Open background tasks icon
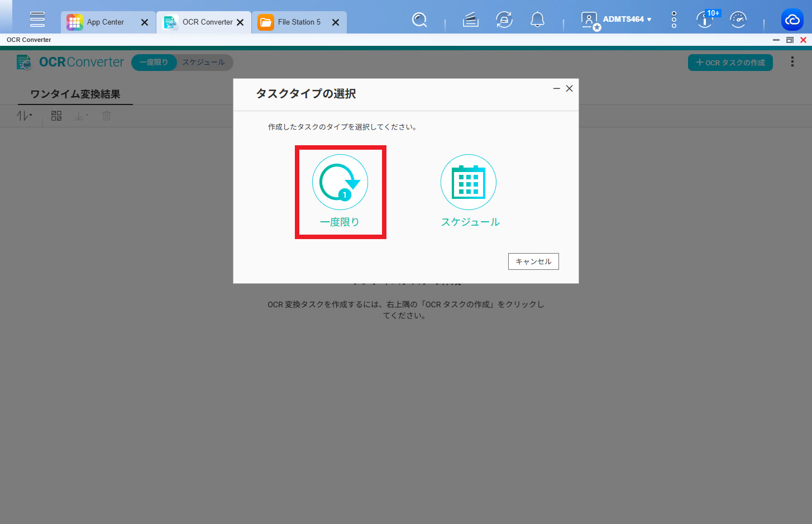The image size is (812, 524). pyautogui.click(x=470, y=20)
